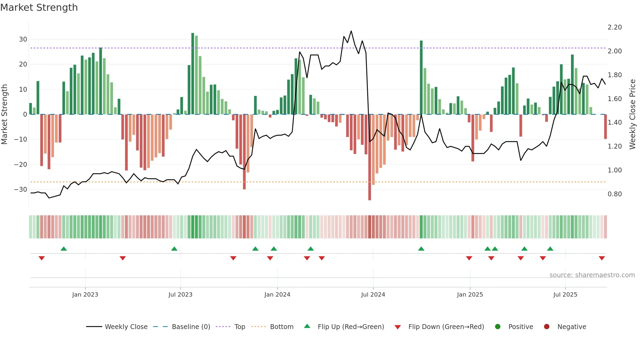Select the leftmost red flip-down marker
The height and width of the screenshot is (362, 644).
(x=42, y=258)
